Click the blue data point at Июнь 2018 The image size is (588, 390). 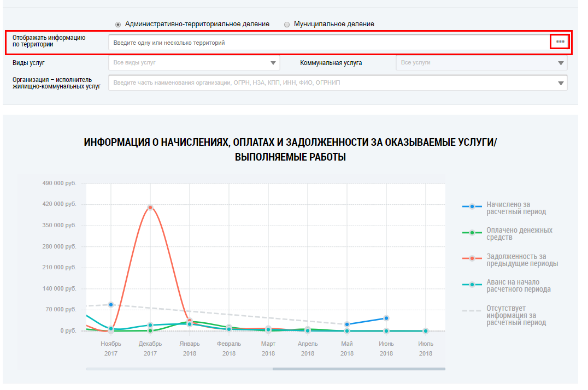coord(386,318)
